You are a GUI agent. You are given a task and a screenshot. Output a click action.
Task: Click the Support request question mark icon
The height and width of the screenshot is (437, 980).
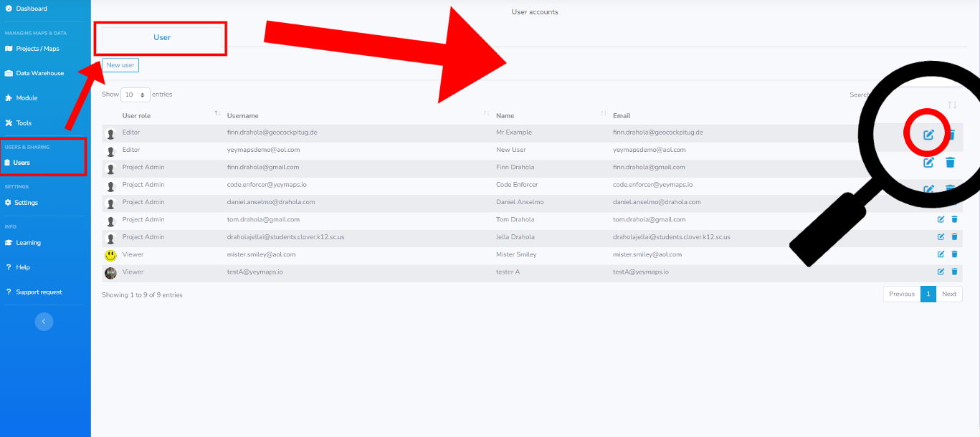pos(8,292)
